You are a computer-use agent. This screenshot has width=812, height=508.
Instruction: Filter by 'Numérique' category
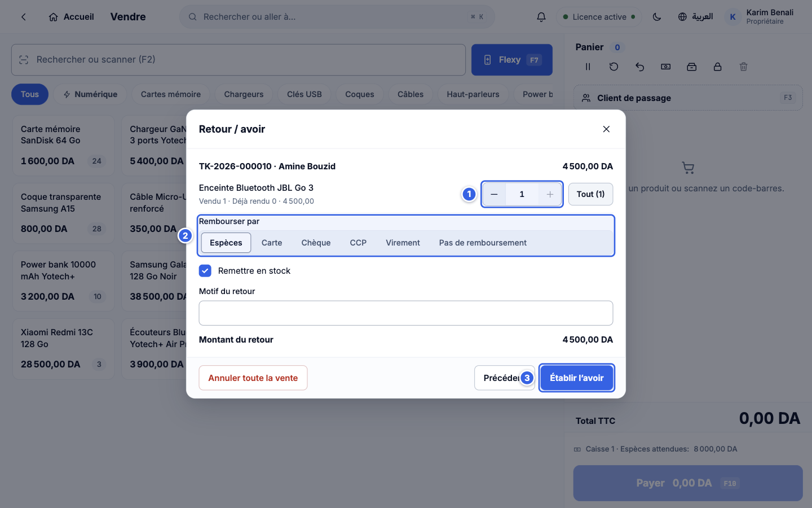coord(90,94)
